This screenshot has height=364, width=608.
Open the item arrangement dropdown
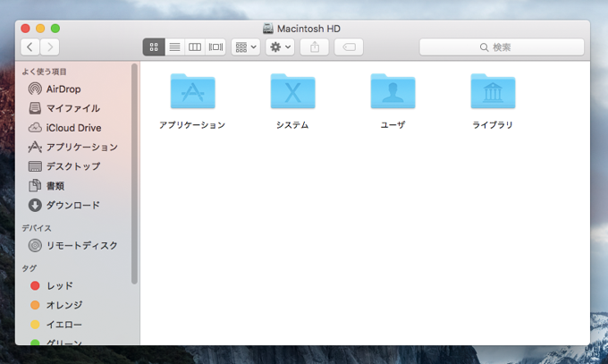click(x=246, y=47)
